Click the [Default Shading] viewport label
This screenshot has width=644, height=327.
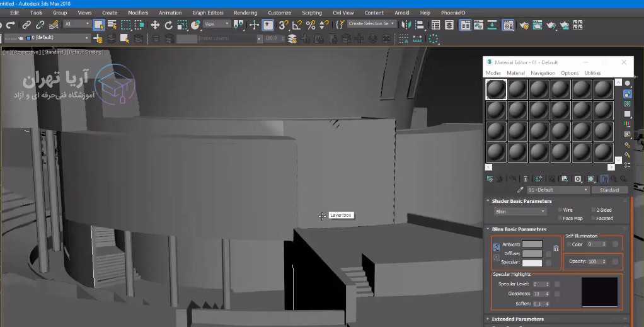click(85, 52)
